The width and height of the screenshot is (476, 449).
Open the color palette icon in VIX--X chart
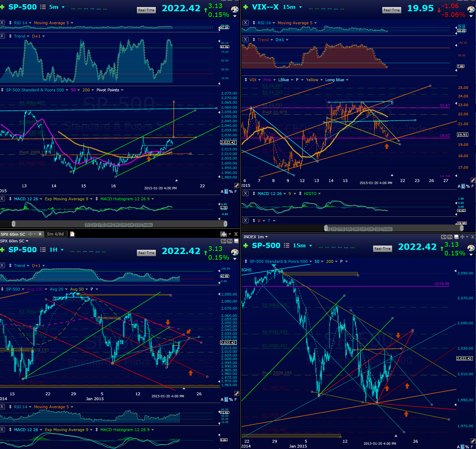(471, 9)
